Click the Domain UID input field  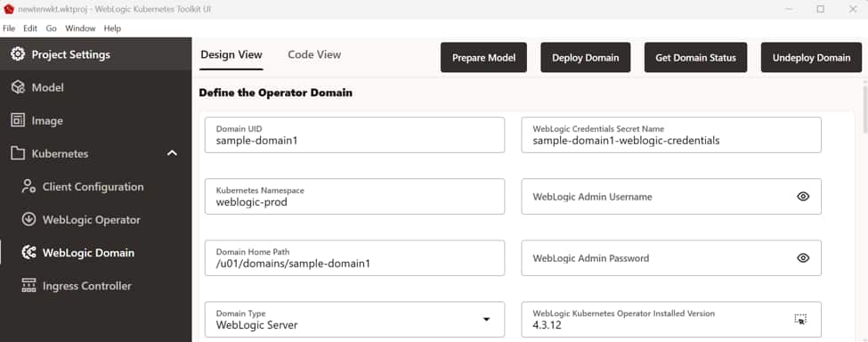click(x=354, y=135)
